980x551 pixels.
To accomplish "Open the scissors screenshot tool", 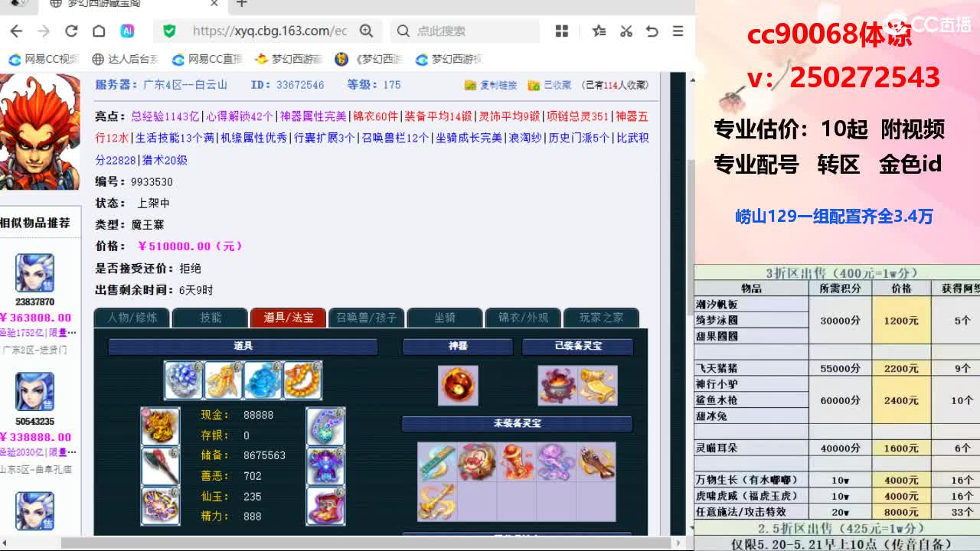I will pos(626,31).
